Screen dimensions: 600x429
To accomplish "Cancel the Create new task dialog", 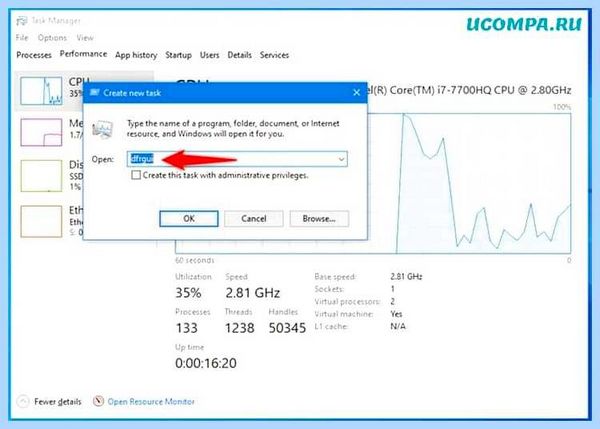I will coord(254,219).
